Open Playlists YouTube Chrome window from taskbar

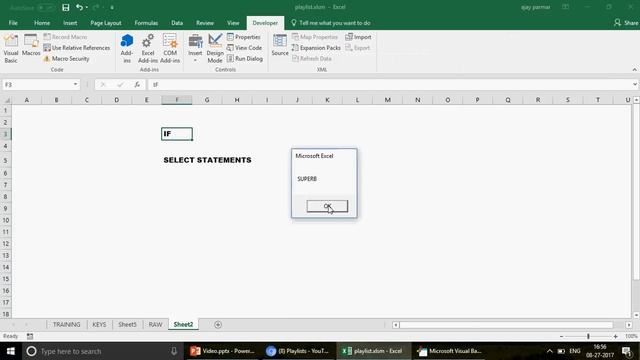click(x=298, y=351)
